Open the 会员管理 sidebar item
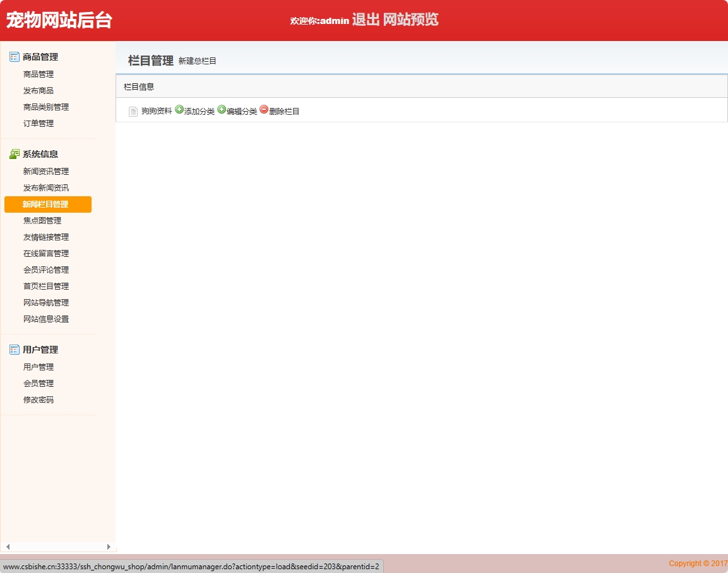The height and width of the screenshot is (573, 728). (x=39, y=383)
